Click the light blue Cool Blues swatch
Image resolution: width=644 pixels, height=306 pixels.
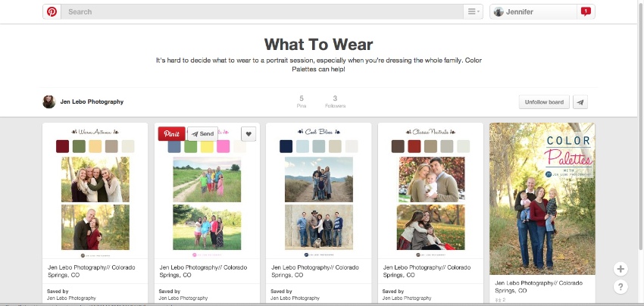coord(302,146)
